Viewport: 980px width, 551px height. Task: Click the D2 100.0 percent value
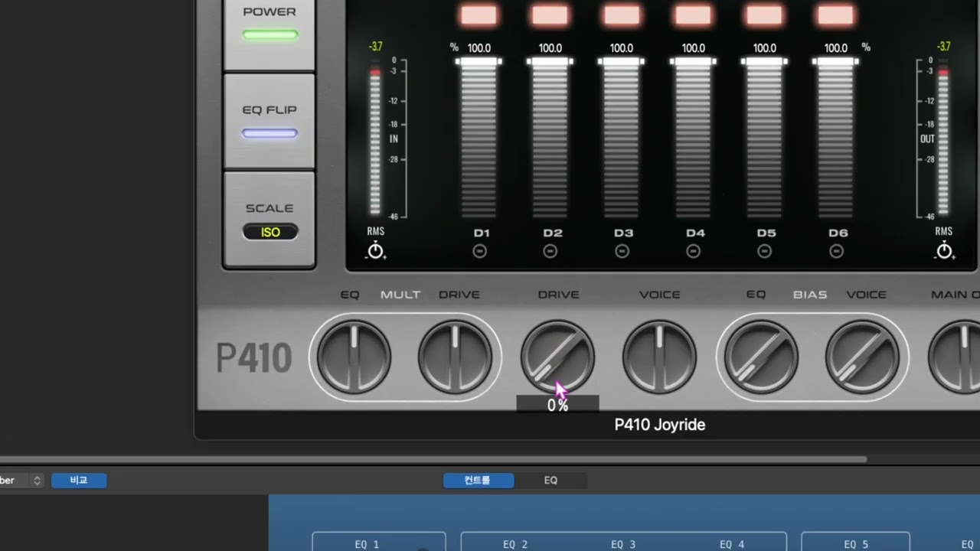coord(550,48)
